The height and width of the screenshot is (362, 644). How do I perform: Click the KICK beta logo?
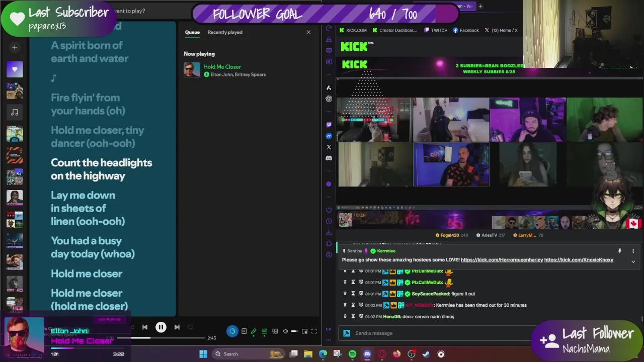click(356, 46)
